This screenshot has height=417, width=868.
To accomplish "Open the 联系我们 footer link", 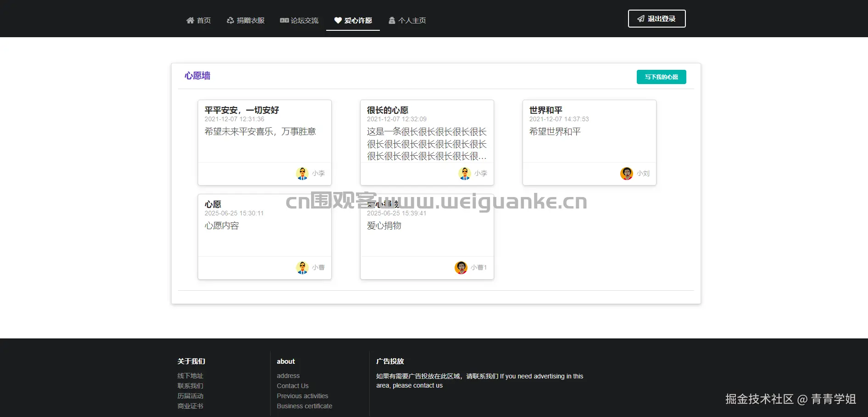I will pos(190,386).
